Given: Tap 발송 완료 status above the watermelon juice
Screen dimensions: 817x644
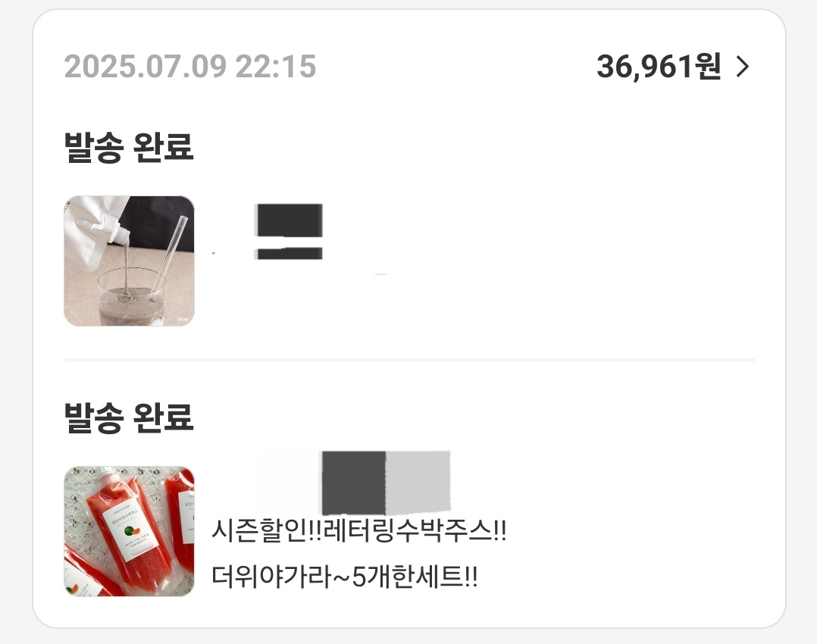Looking at the screenshot, I should (x=129, y=417).
